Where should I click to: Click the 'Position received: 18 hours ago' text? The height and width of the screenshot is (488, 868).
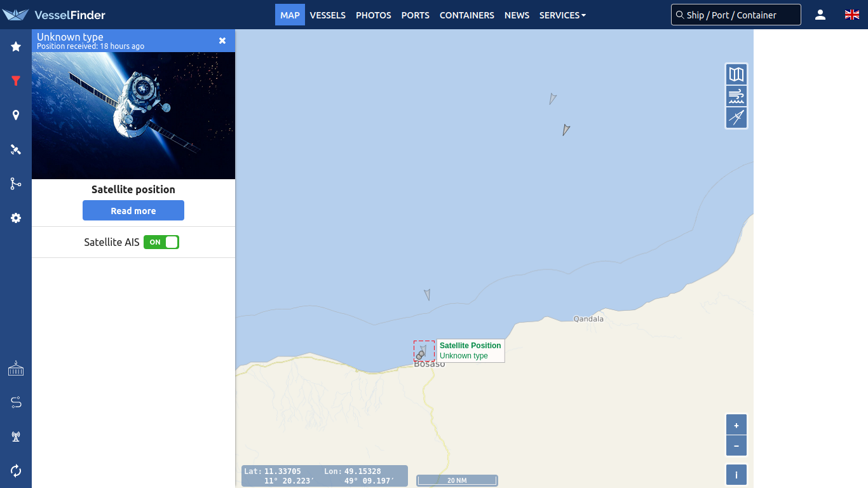[90, 46]
